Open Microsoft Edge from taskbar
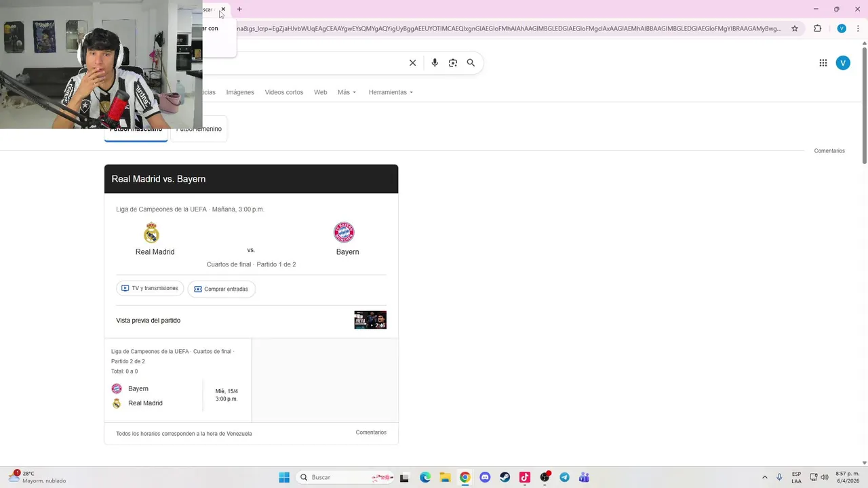The image size is (868, 488). click(x=425, y=477)
